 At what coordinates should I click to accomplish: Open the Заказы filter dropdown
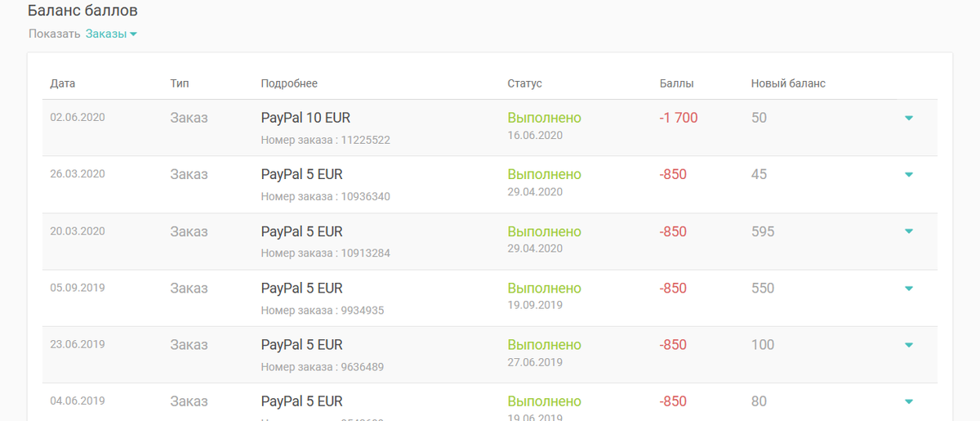[x=111, y=34]
